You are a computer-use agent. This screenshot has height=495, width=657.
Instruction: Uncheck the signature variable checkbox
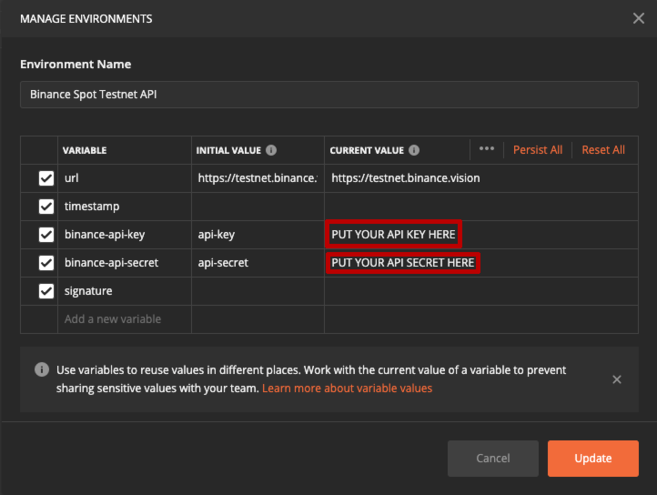(x=46, y=291)
